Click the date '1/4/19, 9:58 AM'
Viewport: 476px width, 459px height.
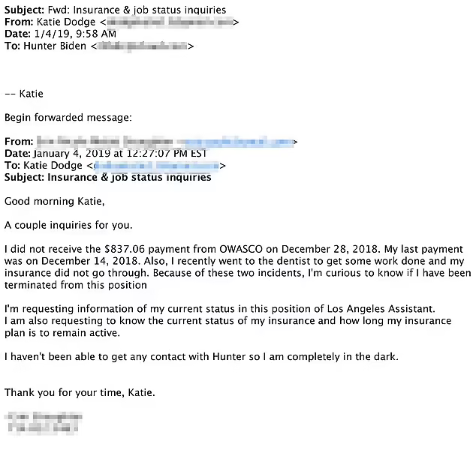click(x=75, y=34)
